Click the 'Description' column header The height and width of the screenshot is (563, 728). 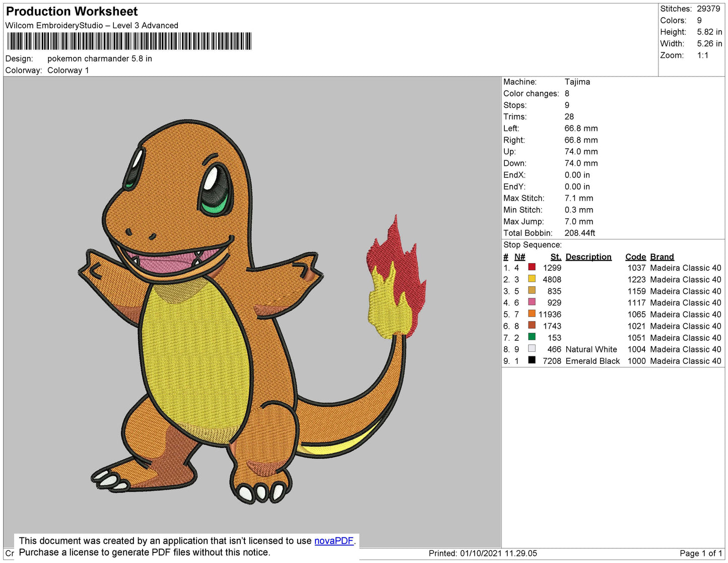click(588, 257)
